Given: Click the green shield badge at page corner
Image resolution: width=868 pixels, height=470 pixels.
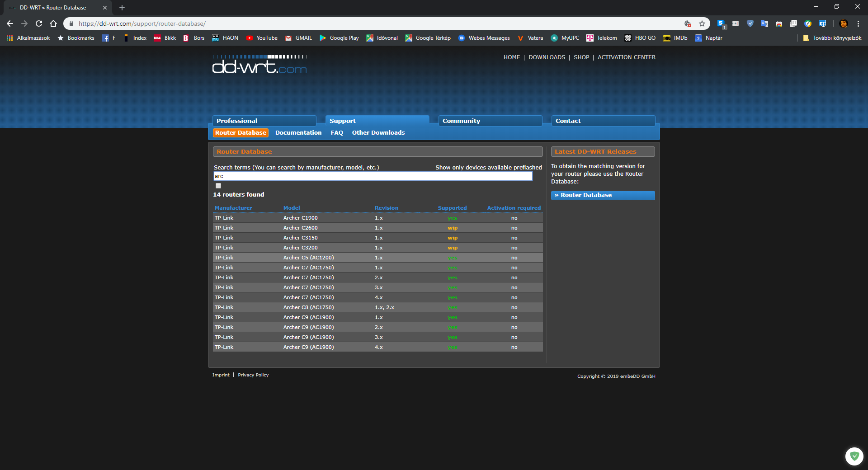Looking at the screenshot, I should pos(854,456).
